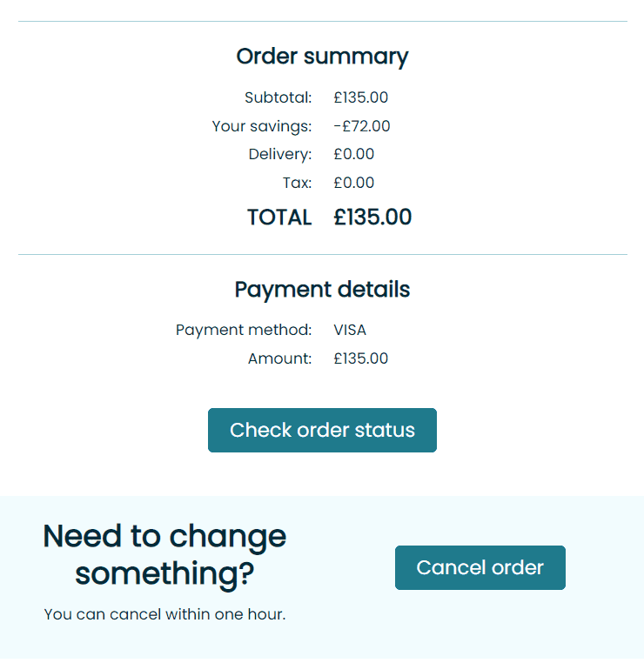Click the Delivery cost £0.00 value
Image resolution: width=644 pixels, height=663 pixels.
click(x=353, y=154)
